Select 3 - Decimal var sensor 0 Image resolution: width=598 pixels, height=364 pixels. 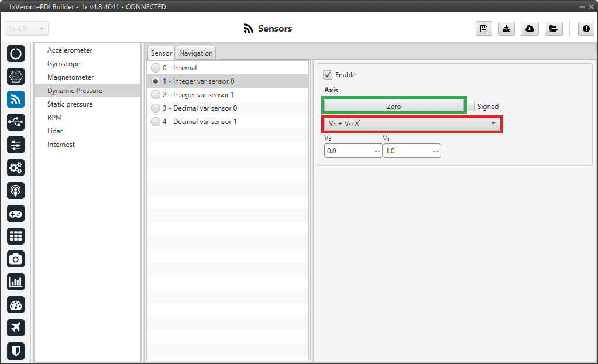click(156, 108)
